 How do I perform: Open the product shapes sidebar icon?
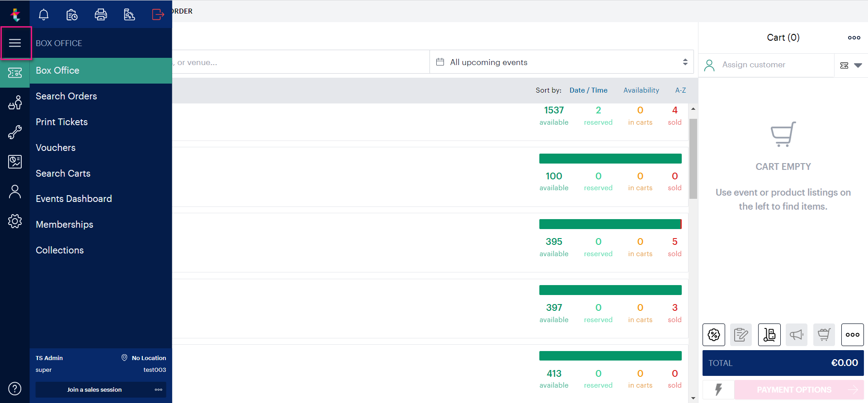(x=15, y=102)
